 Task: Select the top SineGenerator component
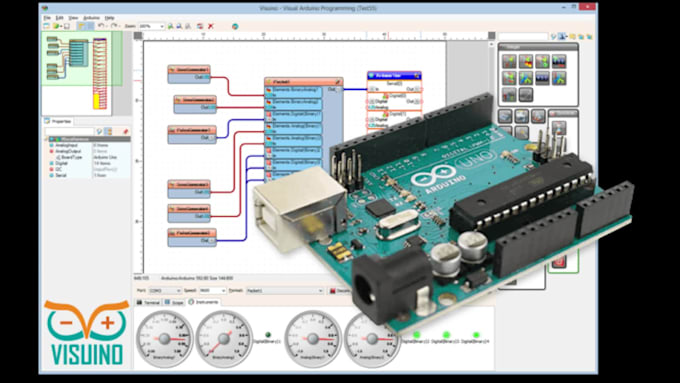tap(189, 74)
